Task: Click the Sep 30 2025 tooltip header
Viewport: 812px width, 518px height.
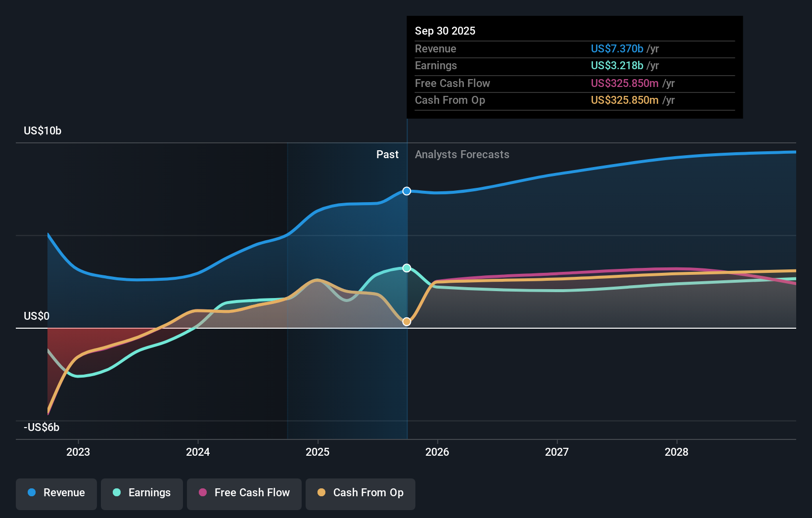Action: coord(445,31)
